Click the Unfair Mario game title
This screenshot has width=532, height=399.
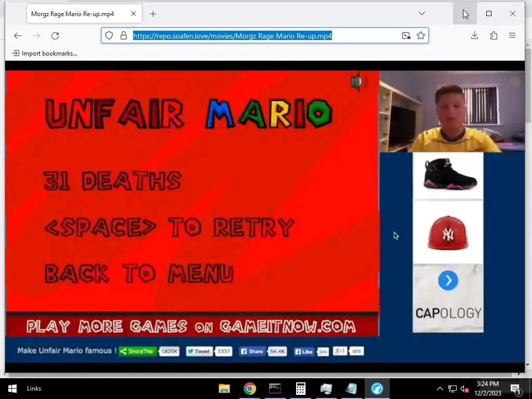pyautogui.click(x=189, y=114)
